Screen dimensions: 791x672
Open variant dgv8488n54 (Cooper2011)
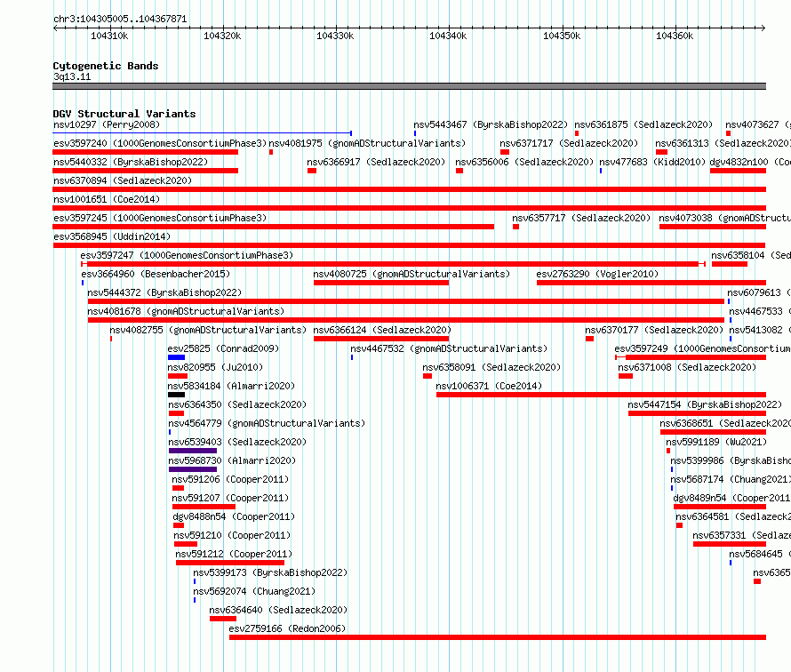click(234, 516)
